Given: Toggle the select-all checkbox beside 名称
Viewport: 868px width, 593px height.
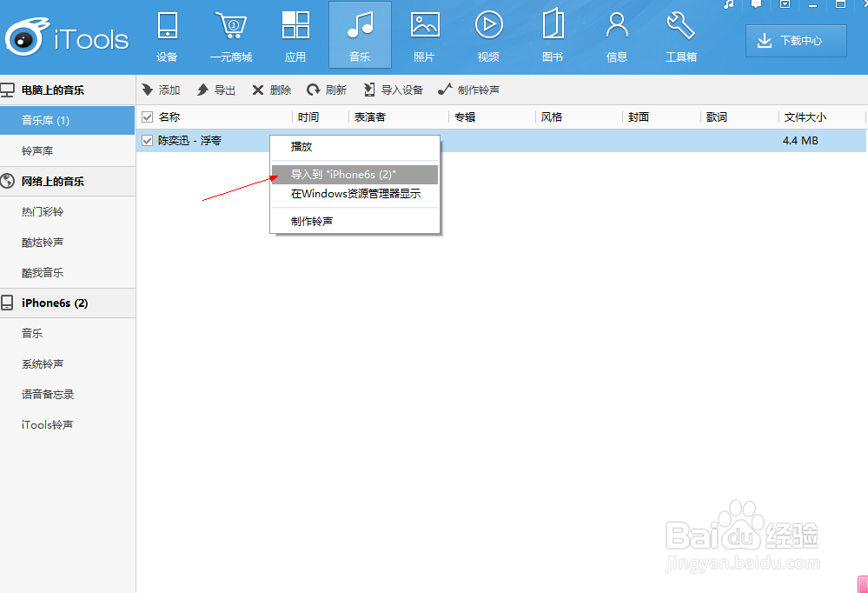Looking at the screenshot, I should (x=147, y=117).
